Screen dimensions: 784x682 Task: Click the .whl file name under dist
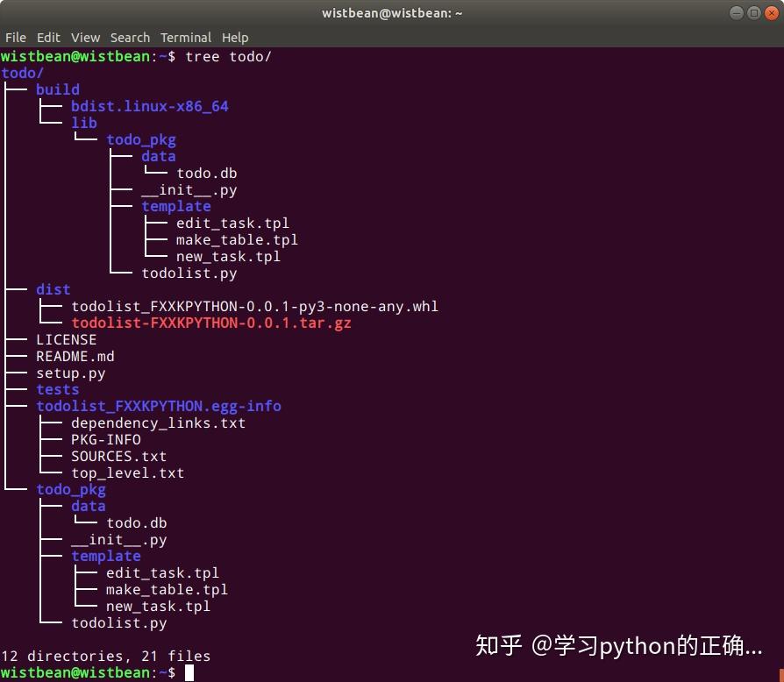[254, 306]
